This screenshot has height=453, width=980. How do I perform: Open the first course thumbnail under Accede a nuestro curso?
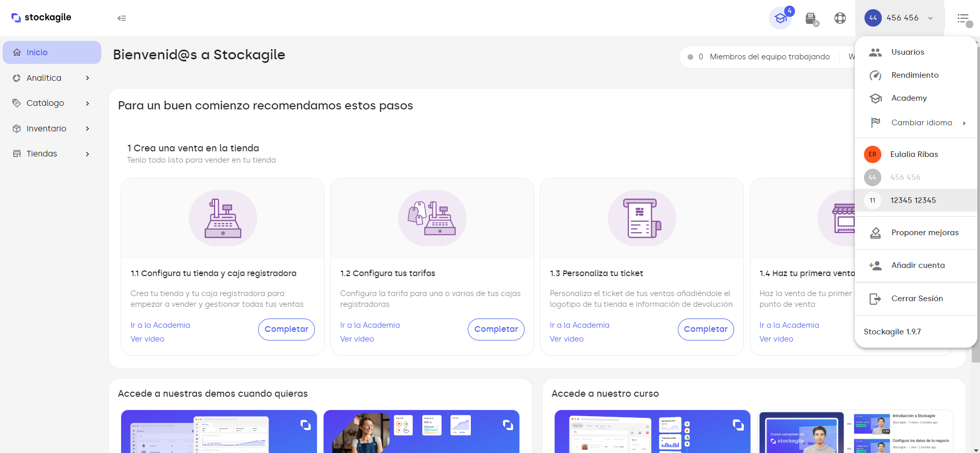tap(652, 432)
